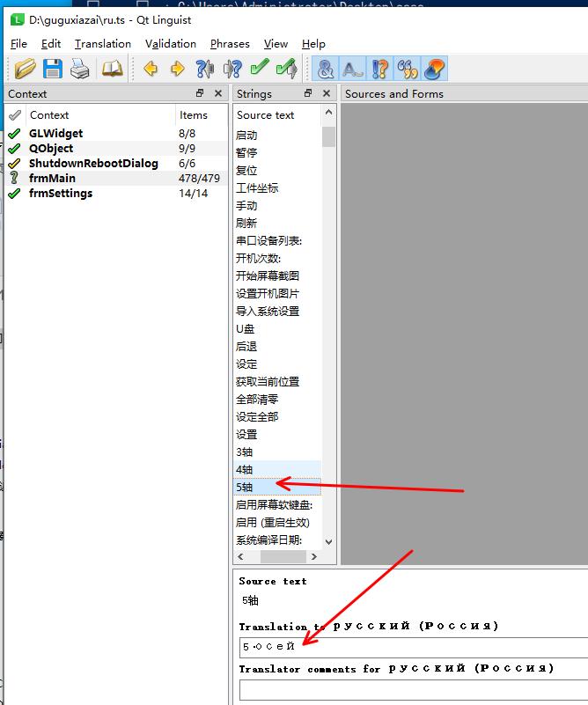Viewport: 588px width, 705px height.
Task: Mark translation done using the green checkmark icon
Action: click(x=259, y=69)
